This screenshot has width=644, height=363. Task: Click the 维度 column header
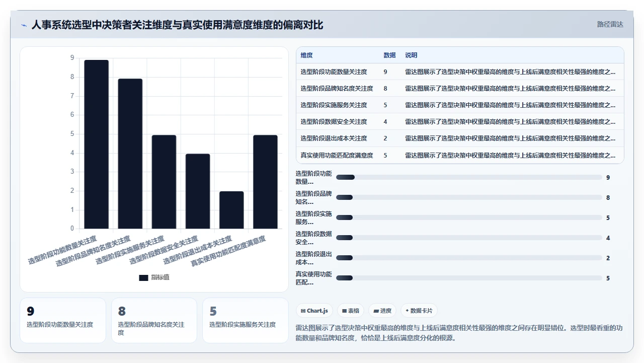306,55
